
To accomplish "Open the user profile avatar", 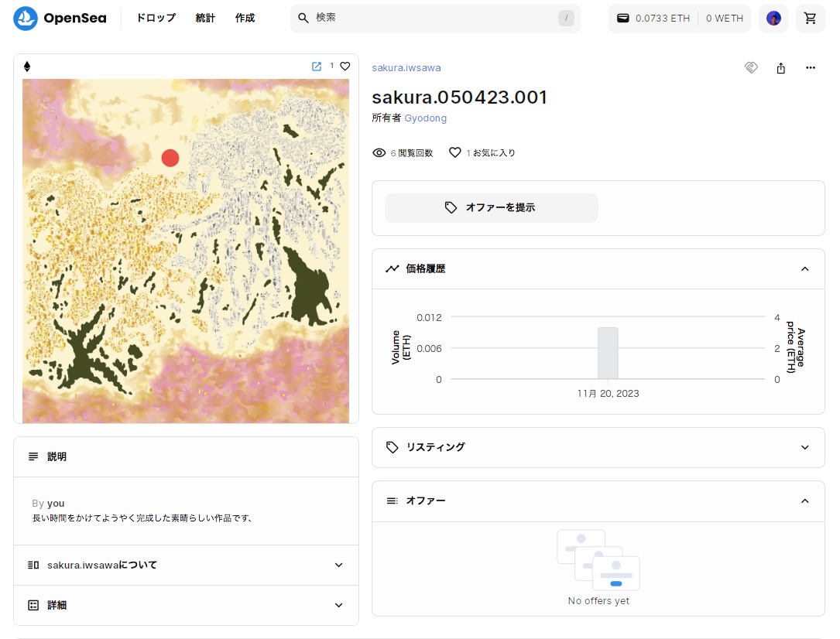I will tap(773, 18).
